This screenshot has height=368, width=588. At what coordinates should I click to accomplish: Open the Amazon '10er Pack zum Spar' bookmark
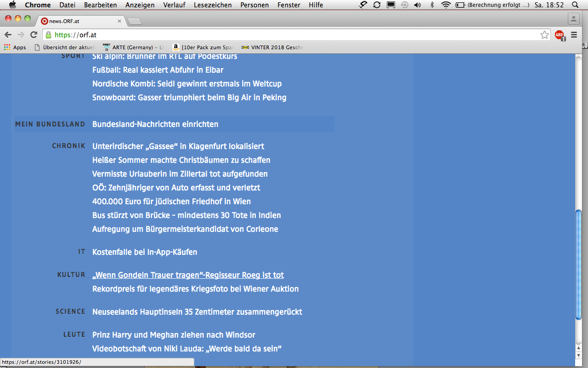click(203, 47)
